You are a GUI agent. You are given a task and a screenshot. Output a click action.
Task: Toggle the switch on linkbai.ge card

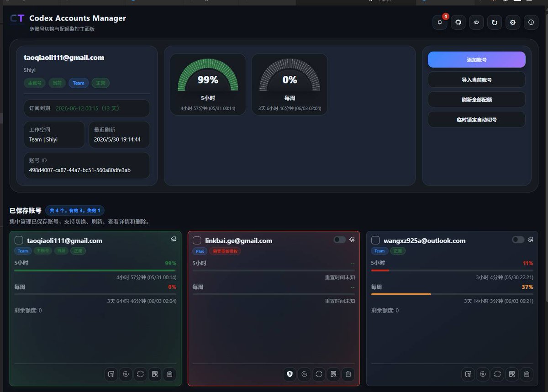pyautogui.click(x=339, y=239)
